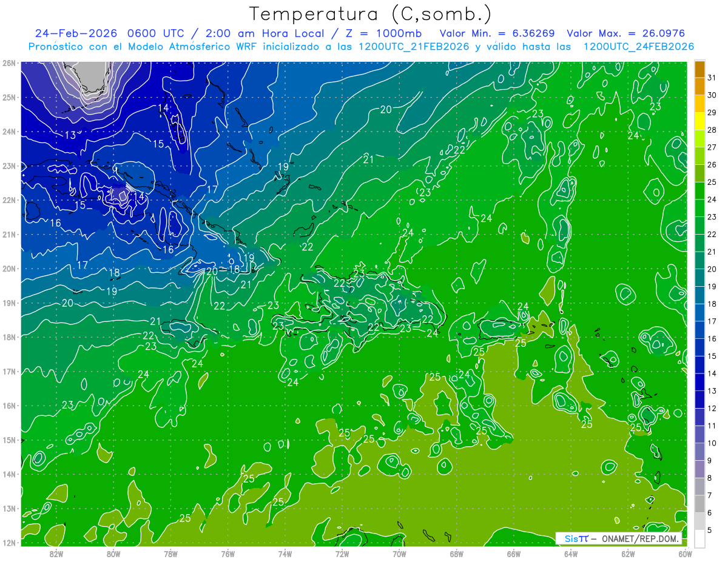Click the '13' contour label on the map

click(70, 135)
